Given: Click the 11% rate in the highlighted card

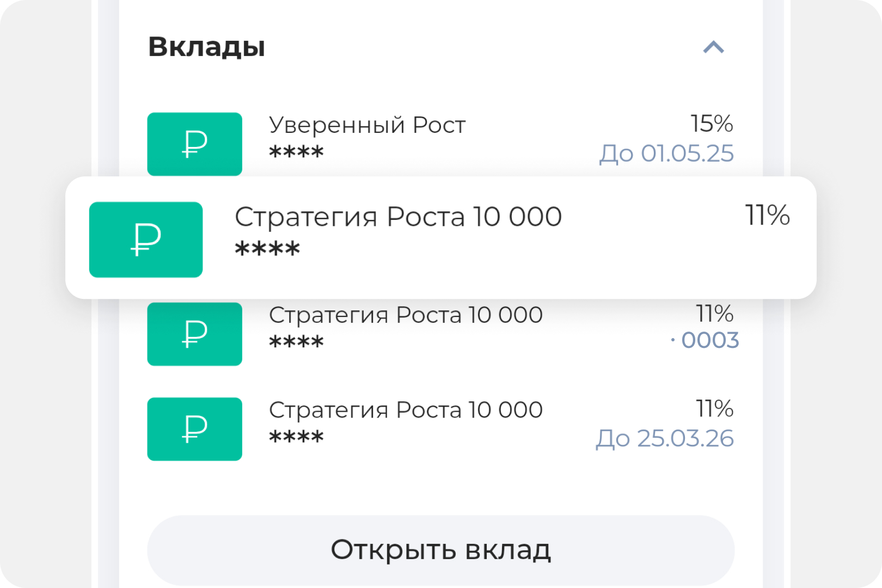Looking at the screenshot, I should 767,215.
